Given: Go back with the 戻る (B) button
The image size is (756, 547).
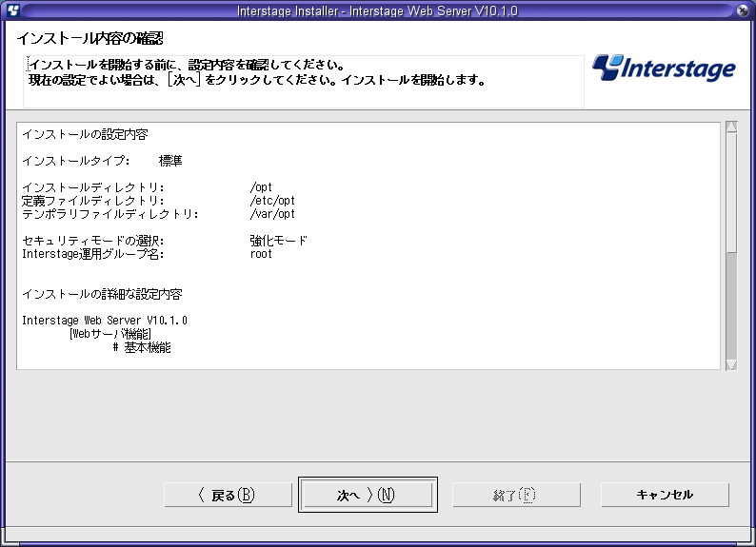Looking at the screenshot, I should (229, 495).
